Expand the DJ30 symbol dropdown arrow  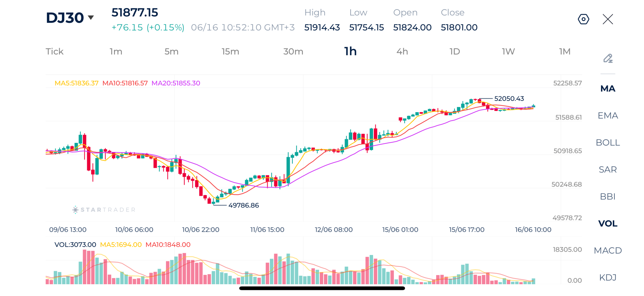pyautogui.click(x=91, y=17)
